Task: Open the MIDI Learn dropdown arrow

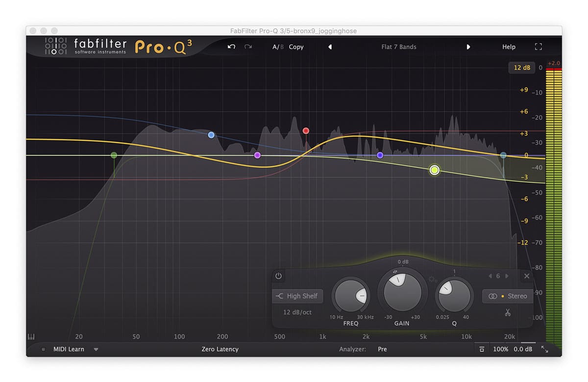Action: pos(96,350)
